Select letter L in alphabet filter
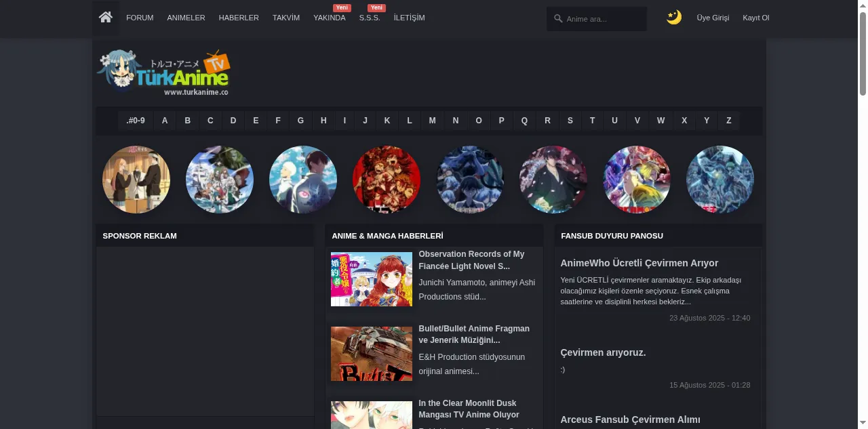 click(x=410, y=121)
